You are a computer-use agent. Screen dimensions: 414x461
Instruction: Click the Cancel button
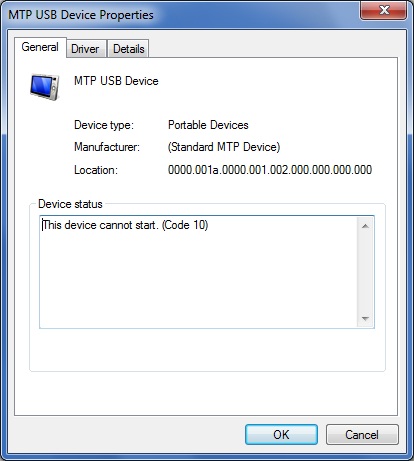(x=362, y=435)
